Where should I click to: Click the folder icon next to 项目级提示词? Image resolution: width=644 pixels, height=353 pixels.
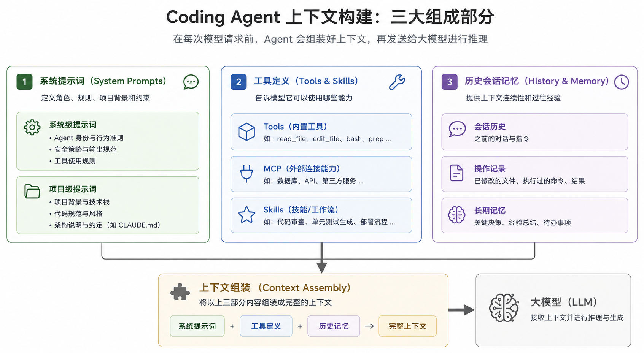pyautogui.click(x=32, y=191)
